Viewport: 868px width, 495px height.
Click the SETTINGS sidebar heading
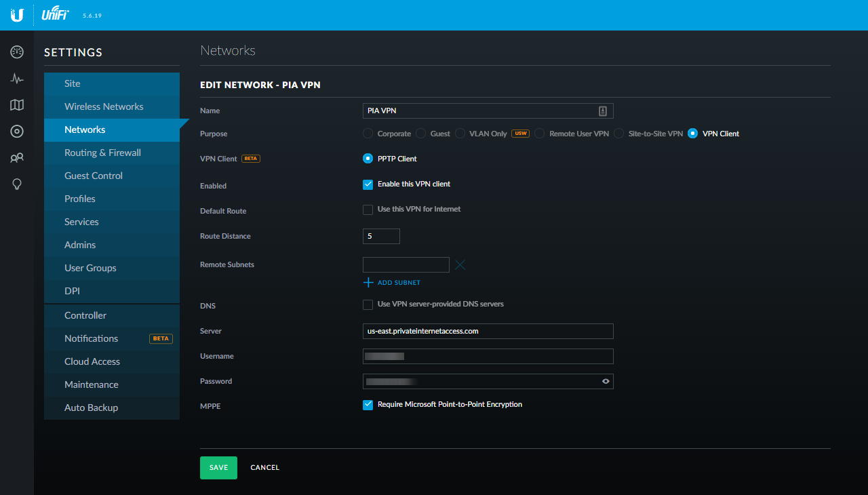73,52
